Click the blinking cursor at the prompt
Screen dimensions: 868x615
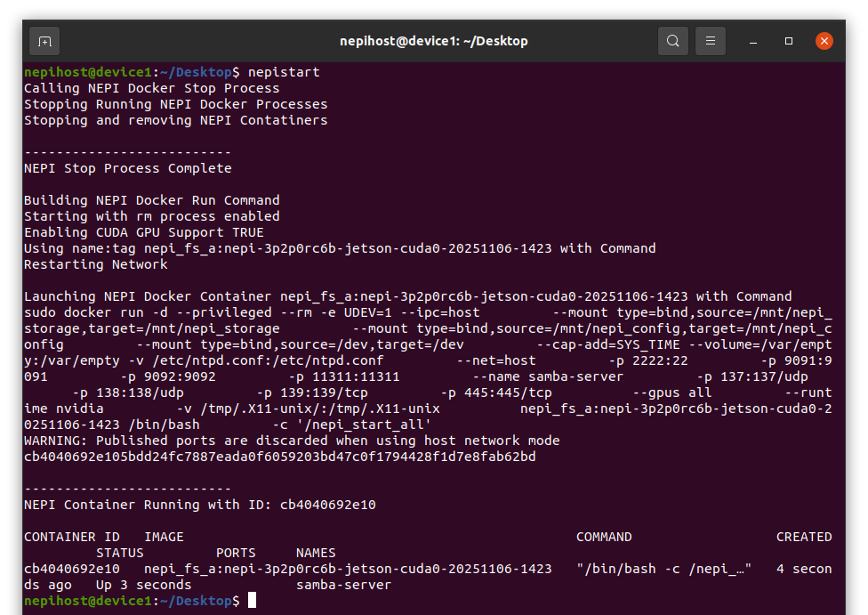click(x=251, y=600)
